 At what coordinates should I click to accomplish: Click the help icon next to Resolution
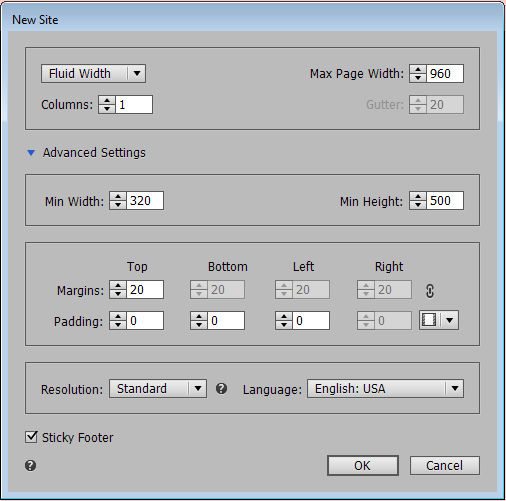point(221,388)
